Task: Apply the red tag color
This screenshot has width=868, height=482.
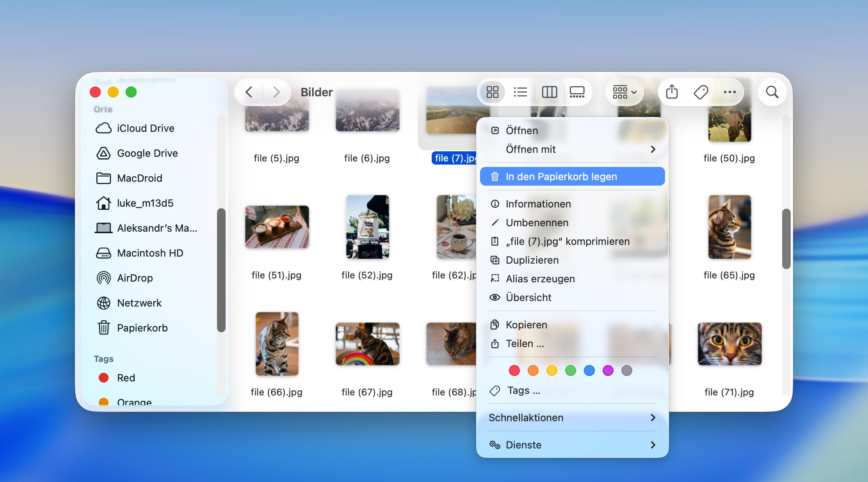Action: coord(514,370)
